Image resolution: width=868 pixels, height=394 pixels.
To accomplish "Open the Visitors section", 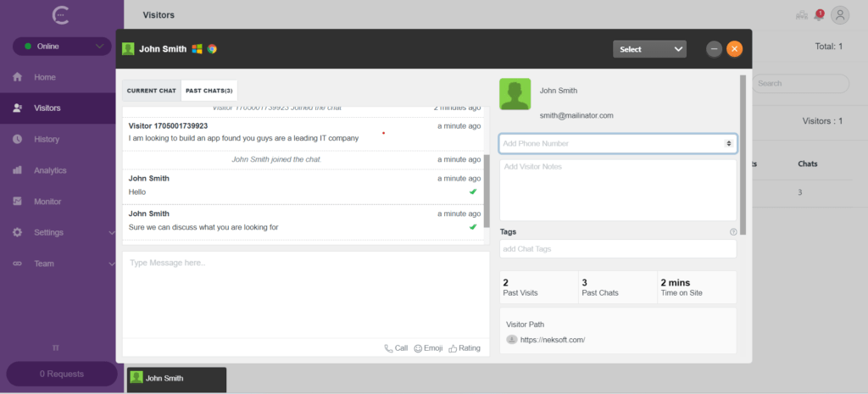I will coord(47,108).
